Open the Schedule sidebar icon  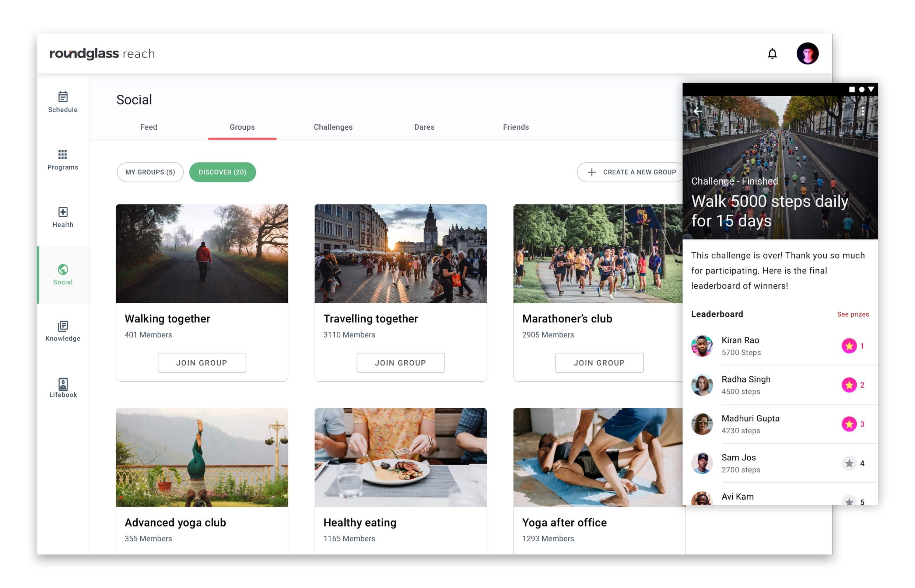pos(63,97)
